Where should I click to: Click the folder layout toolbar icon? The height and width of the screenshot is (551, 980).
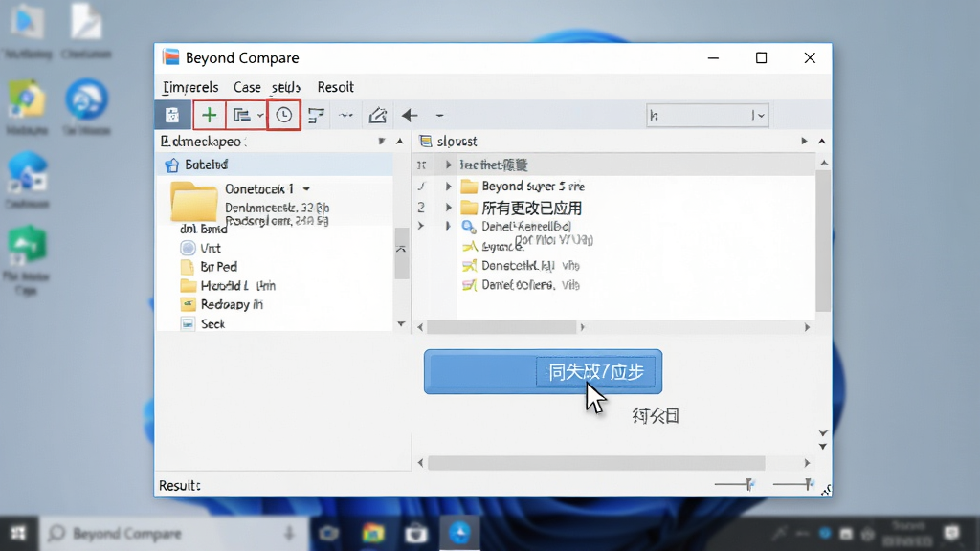point(241,115)
